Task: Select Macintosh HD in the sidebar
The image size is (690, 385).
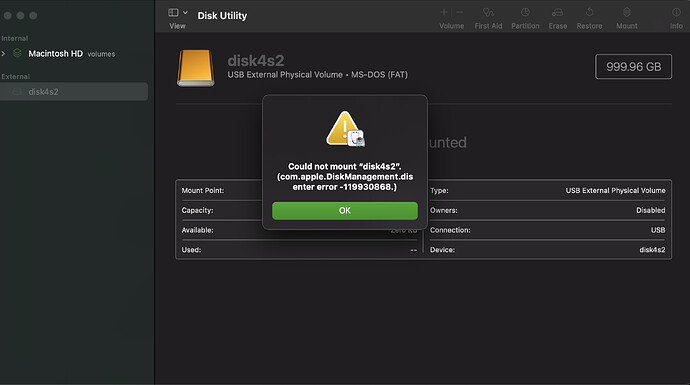Action: 55,54
